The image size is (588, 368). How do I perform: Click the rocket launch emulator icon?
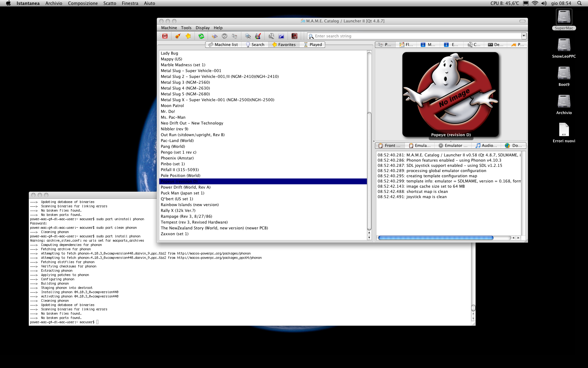click(x=178, y=36)
